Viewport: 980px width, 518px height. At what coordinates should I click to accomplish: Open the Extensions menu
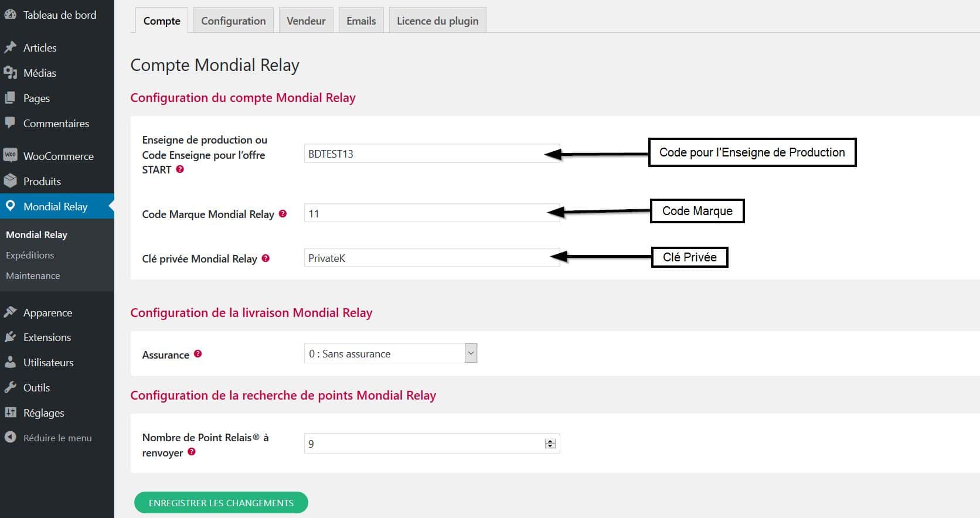pos(57,337)
